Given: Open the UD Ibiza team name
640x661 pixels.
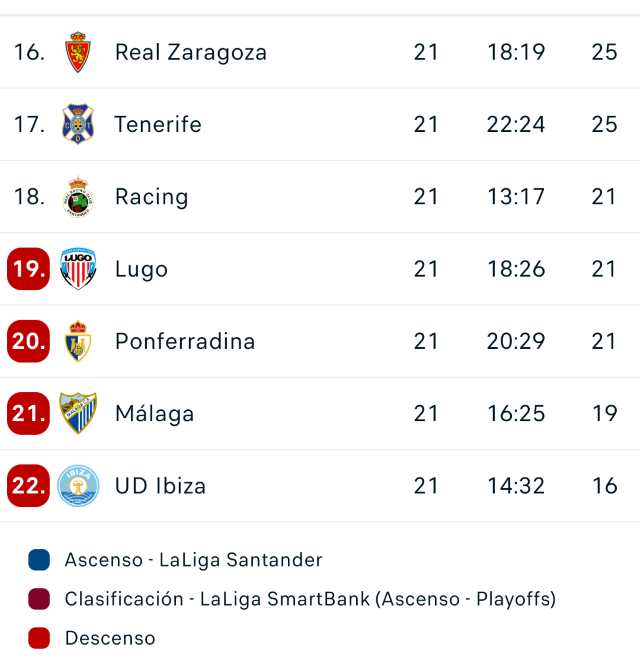Looking at the screenshot, I should coord(160,486).
